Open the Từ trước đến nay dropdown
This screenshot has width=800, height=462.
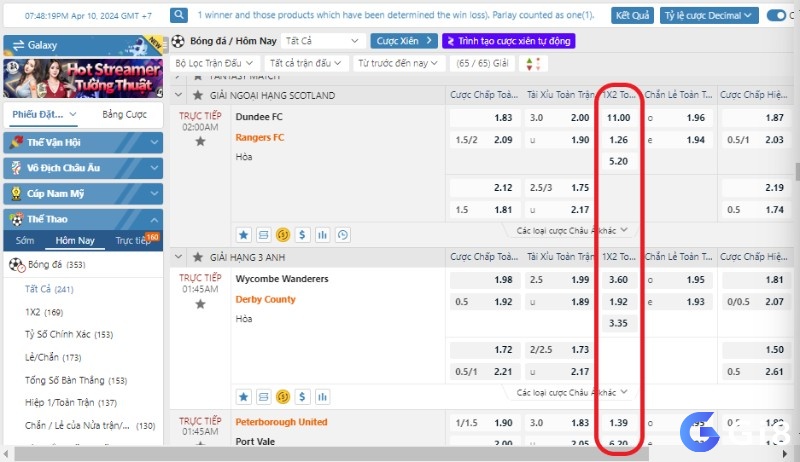pos(398,63)
